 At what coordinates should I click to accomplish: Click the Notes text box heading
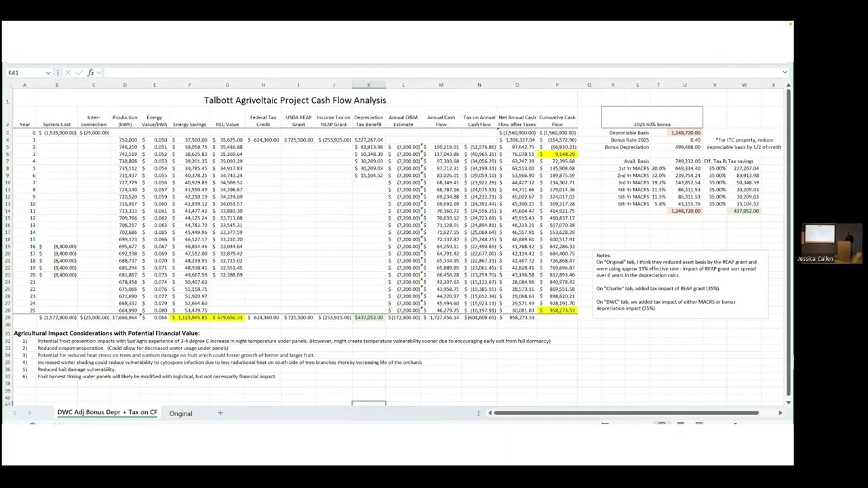click(604, 256)
